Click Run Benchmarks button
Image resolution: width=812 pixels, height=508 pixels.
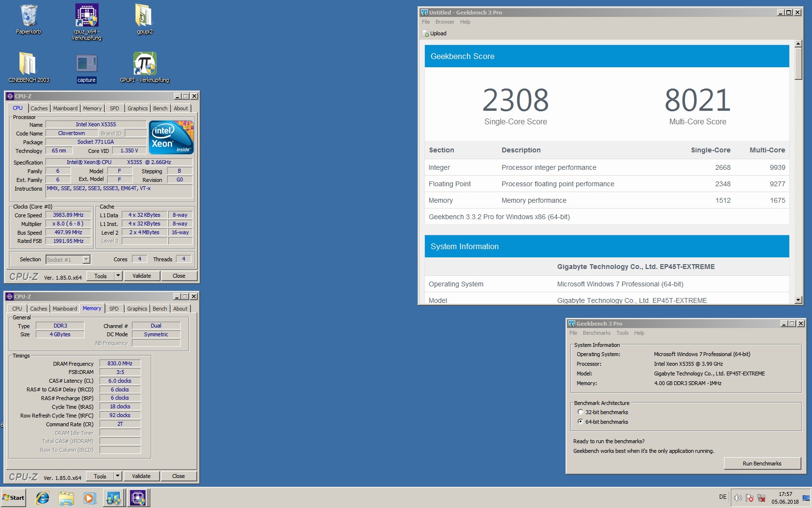point(762,463)
